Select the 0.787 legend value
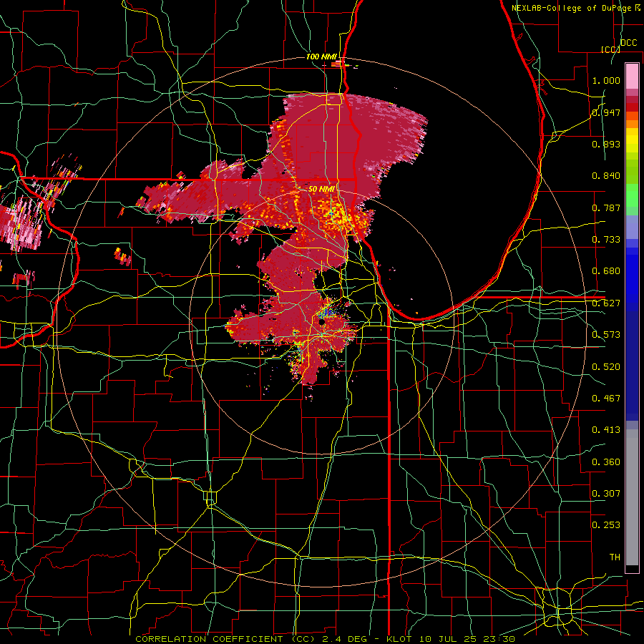The height and width of the screenshot is (644, 644). 606,208
